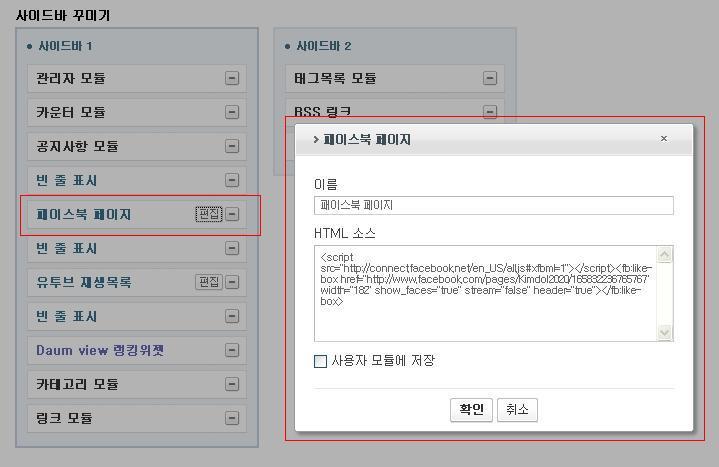Select the 링크 모듈 item
This screenshot has height=467, width=719.
137,418
